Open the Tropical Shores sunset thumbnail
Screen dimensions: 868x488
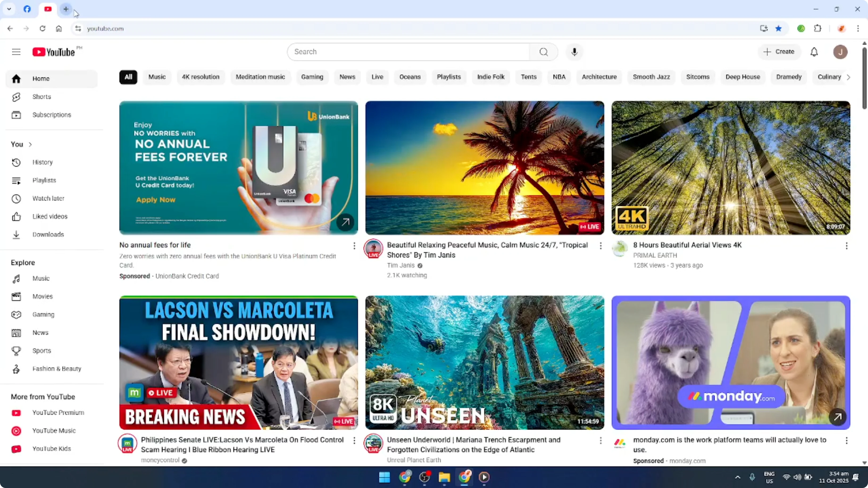(484, 168)
